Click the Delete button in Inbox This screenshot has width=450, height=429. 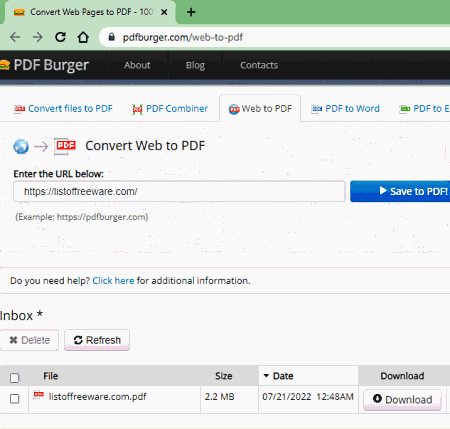click(x=29, y=340)
